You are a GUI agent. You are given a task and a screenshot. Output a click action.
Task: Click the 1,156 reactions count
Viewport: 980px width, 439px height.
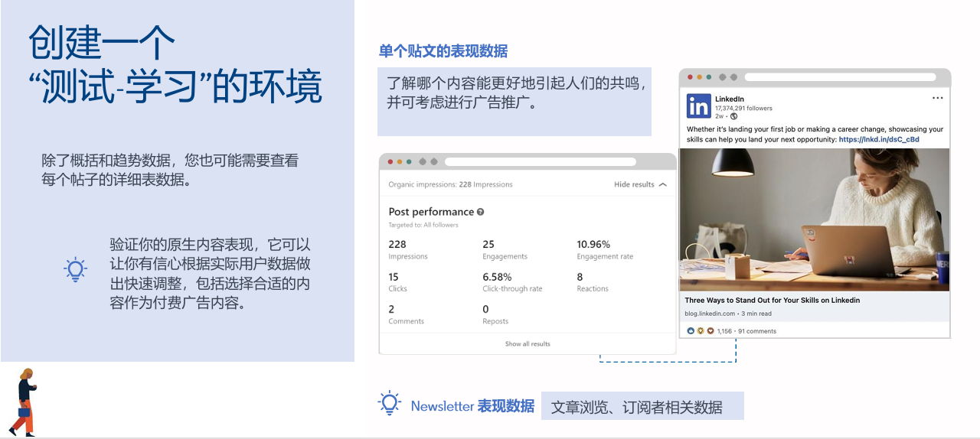tap(724, 331)
